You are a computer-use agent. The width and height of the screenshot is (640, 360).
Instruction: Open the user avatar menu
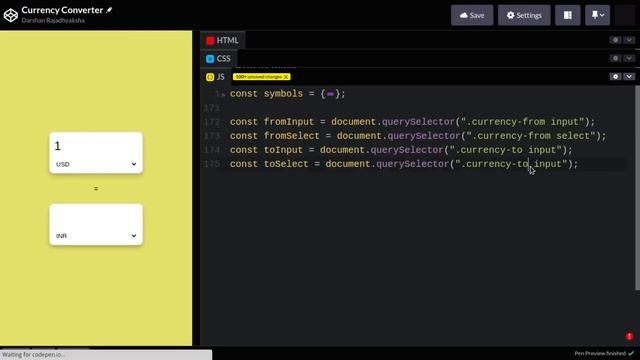point(625,16)
